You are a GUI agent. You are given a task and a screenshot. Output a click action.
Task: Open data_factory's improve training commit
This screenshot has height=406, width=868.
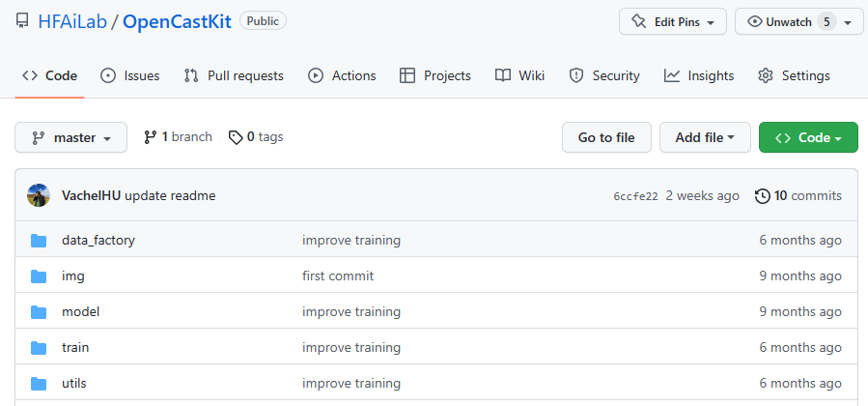pyautogui.click(x=351, y=240)
